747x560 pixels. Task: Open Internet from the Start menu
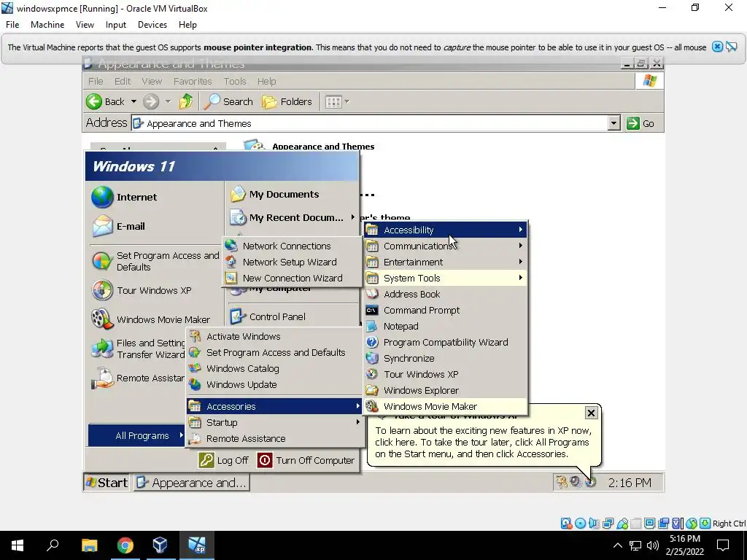point(125,197)
